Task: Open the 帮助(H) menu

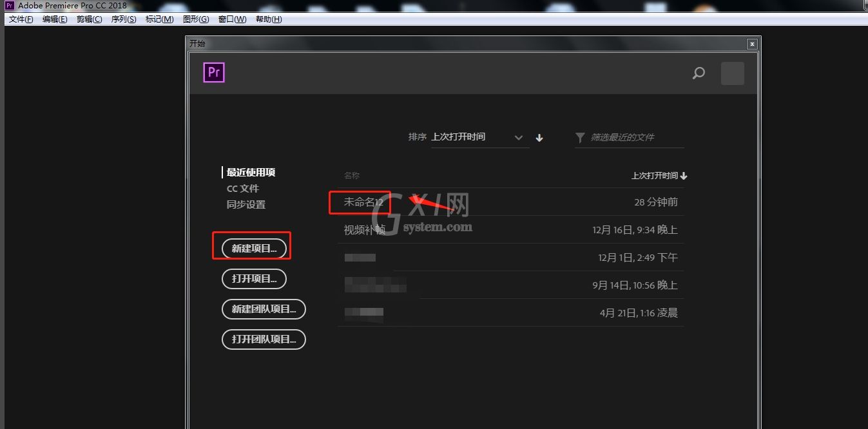Action: (x=269, y=19)
